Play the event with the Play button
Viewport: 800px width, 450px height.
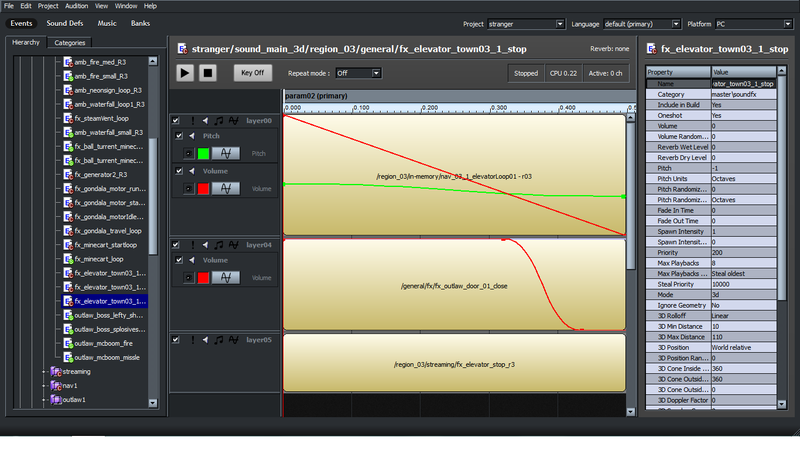tap(185, 73)
